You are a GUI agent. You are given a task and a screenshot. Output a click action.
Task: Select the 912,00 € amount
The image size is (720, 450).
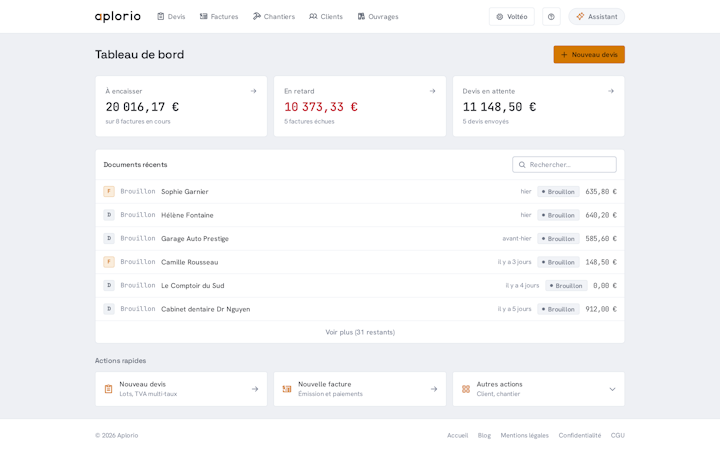601,309
